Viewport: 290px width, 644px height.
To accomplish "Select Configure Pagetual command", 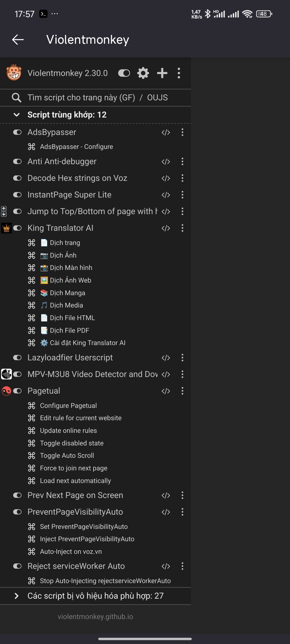I will (68, 405).
